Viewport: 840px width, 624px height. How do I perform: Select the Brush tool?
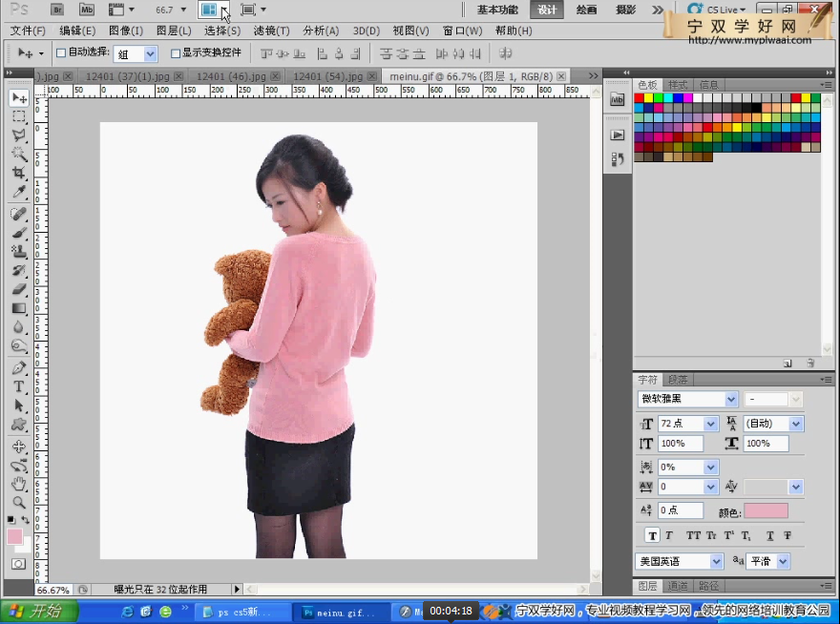click(19, 233)
